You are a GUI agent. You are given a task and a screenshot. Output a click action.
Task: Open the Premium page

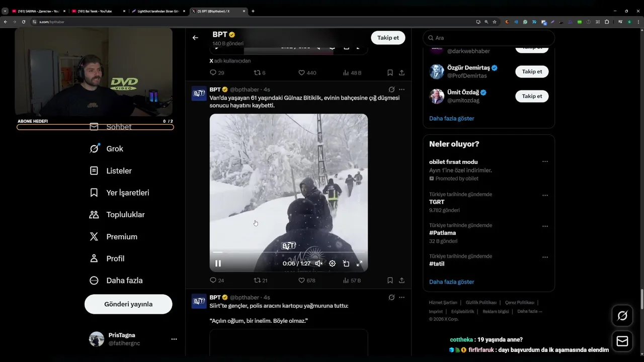pos(113,237)
